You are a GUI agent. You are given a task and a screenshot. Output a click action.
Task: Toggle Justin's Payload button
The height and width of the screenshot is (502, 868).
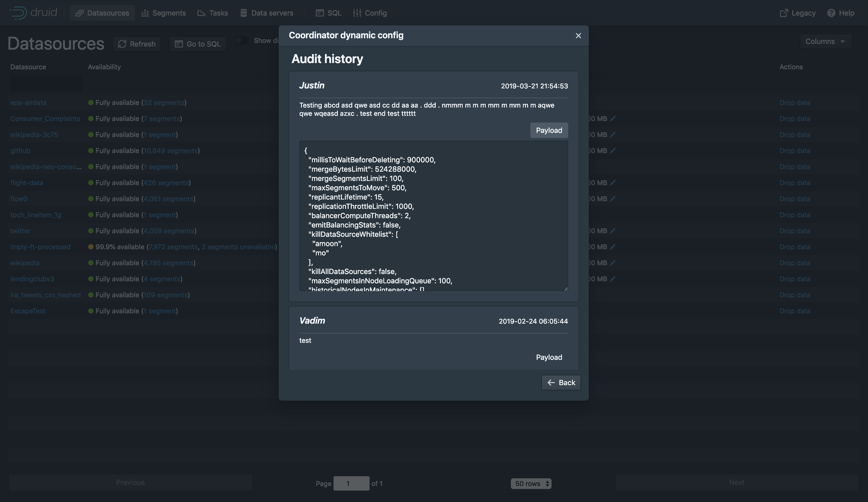(549, 131)
